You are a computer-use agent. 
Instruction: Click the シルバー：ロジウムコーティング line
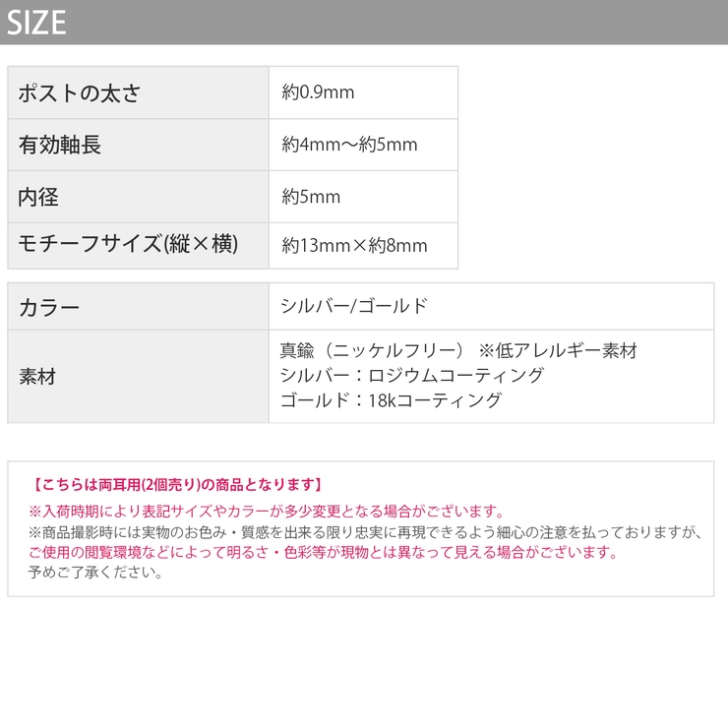411,376
